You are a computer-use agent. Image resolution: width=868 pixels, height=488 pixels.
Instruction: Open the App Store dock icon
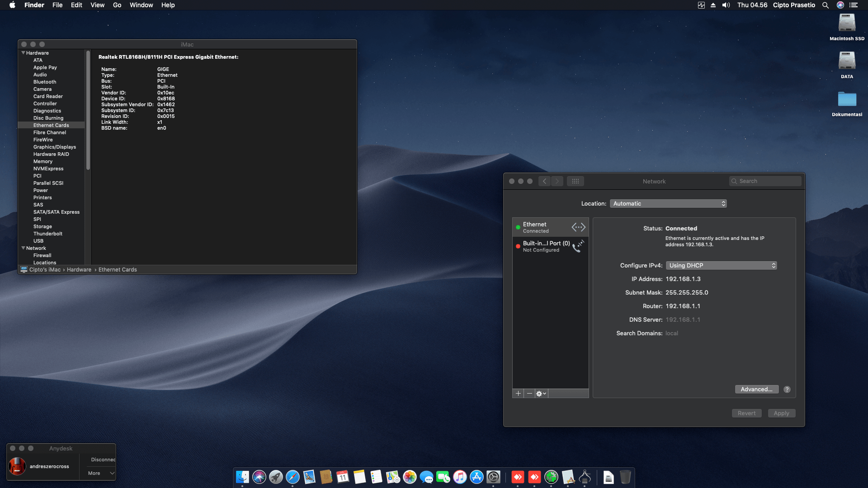pos(476,477)
